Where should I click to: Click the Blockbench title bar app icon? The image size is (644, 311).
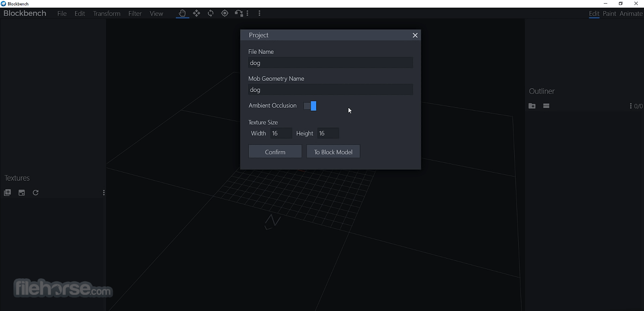(4, 4)
